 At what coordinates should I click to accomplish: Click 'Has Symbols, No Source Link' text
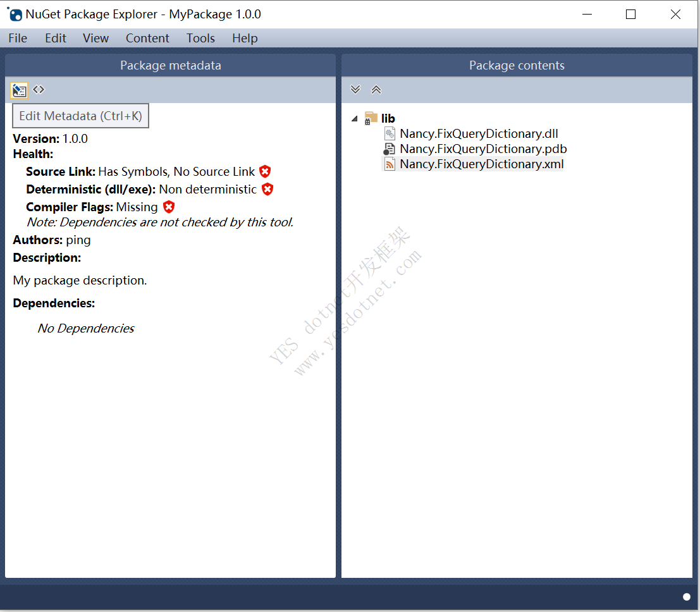(176, 171)
